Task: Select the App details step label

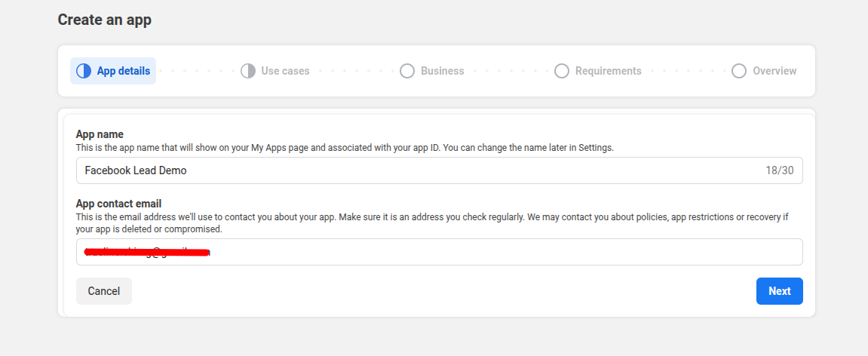Action: (x=123, y=71)
